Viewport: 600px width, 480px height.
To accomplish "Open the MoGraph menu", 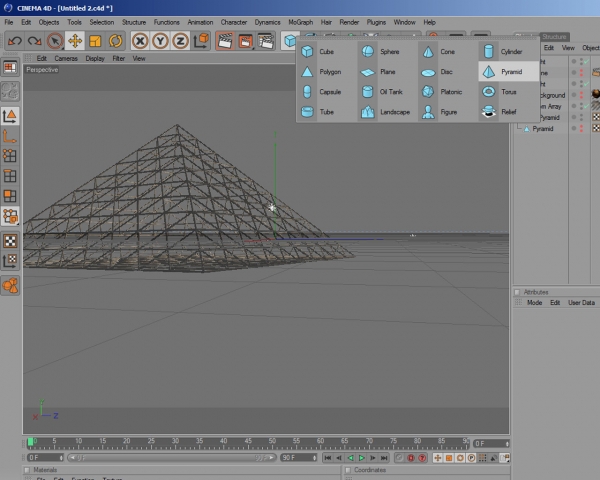I will [300, 22].
